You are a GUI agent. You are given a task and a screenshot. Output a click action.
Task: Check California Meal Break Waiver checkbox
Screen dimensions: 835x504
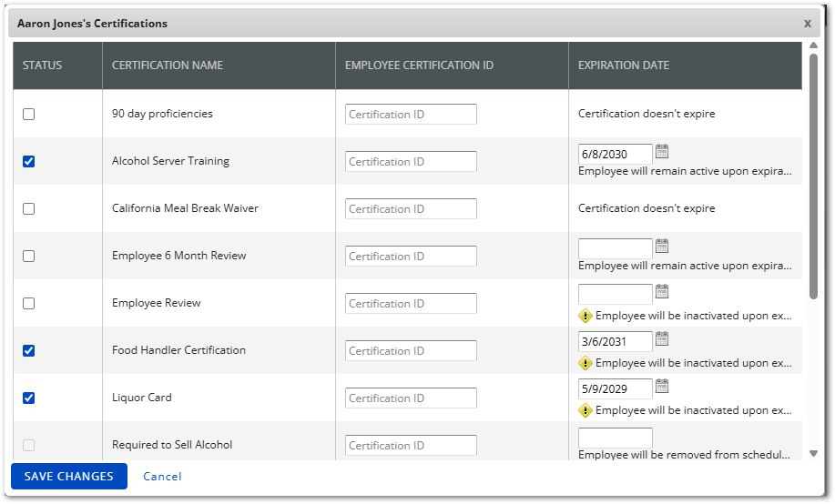(x=29, y=208)
